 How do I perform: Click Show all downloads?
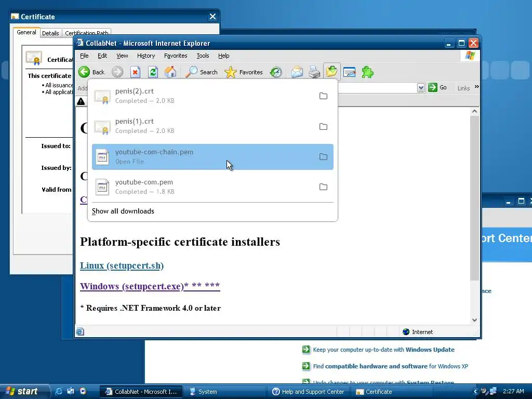pyautogui.click(x=123, y=211)
